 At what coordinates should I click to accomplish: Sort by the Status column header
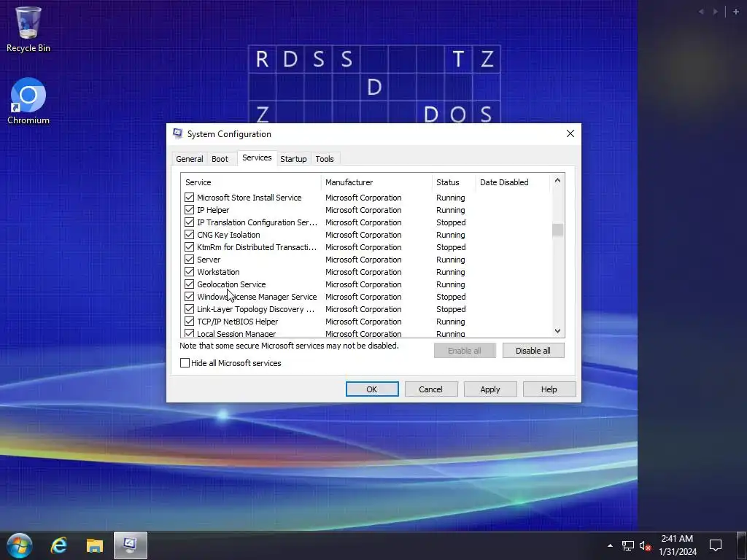(x=454, y=182)
